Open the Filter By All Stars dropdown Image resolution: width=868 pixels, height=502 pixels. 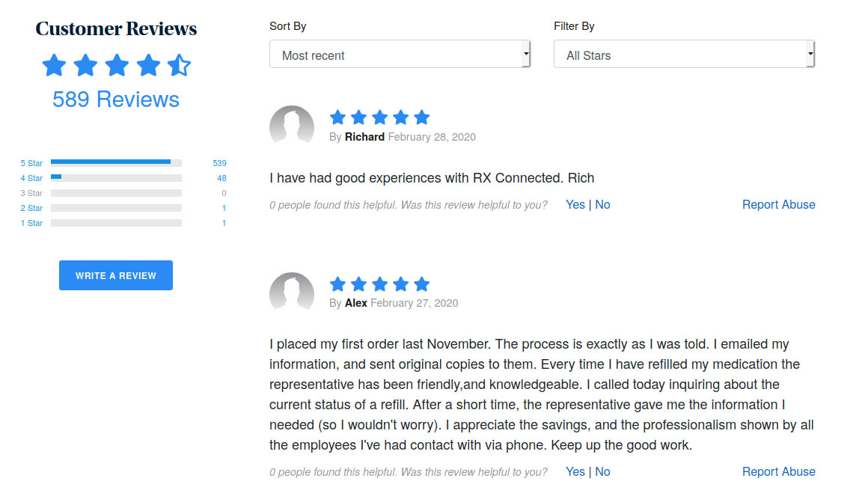point(684,55)
